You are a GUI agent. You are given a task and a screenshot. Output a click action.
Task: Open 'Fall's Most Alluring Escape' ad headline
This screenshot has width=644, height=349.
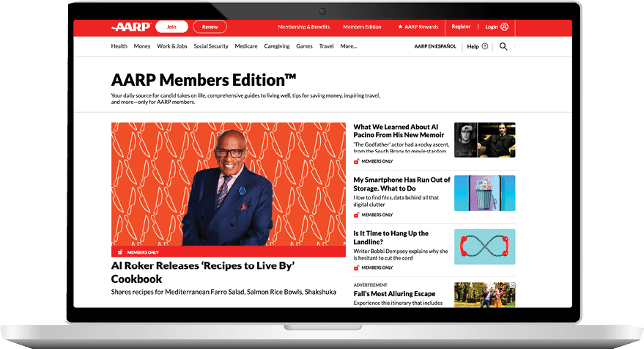394,293
